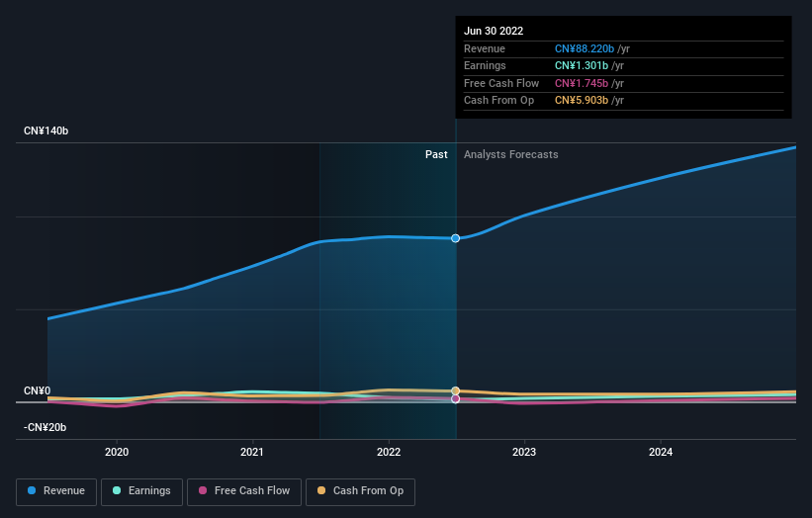
Task: Click the CN¥0 y-axis label
Action: click(x=38, y=391)
